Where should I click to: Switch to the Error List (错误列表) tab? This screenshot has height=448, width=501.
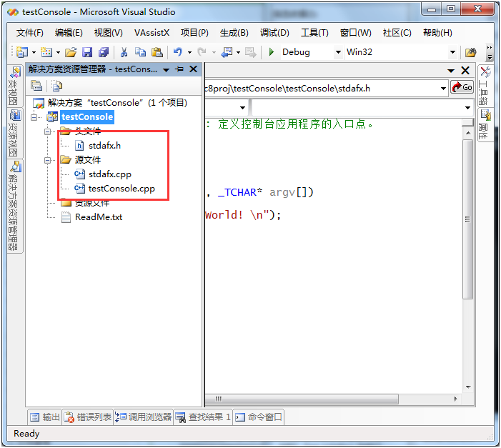[x=87, y=417]
